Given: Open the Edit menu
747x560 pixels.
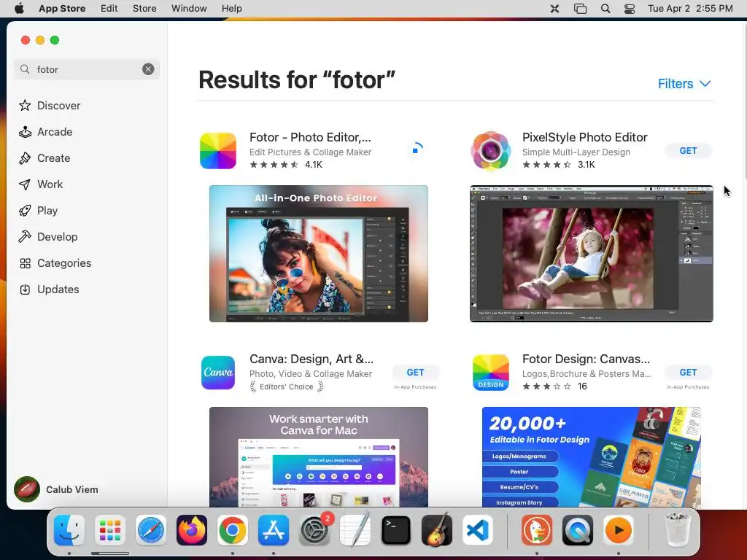Looking at the screenshot, I should [x=109, y=9].
